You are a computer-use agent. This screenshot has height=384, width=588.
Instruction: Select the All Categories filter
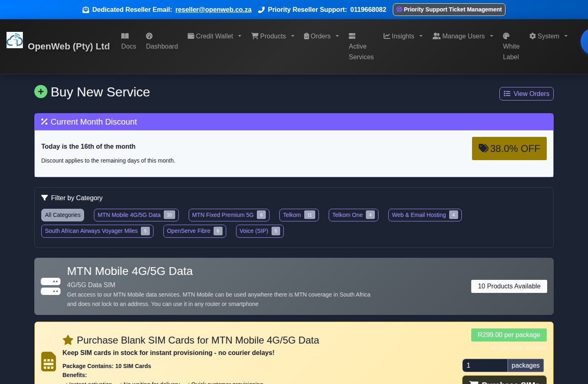pyautogui.click(x=62, y=215)
